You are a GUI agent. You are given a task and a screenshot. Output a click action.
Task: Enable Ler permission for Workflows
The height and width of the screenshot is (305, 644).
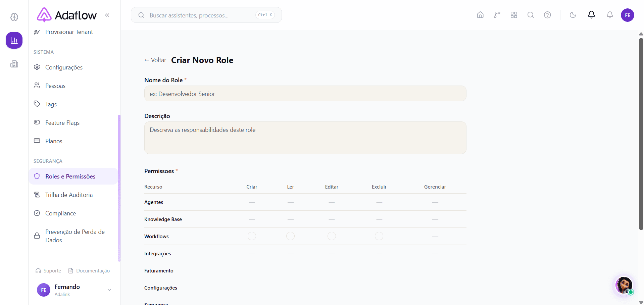290,236
